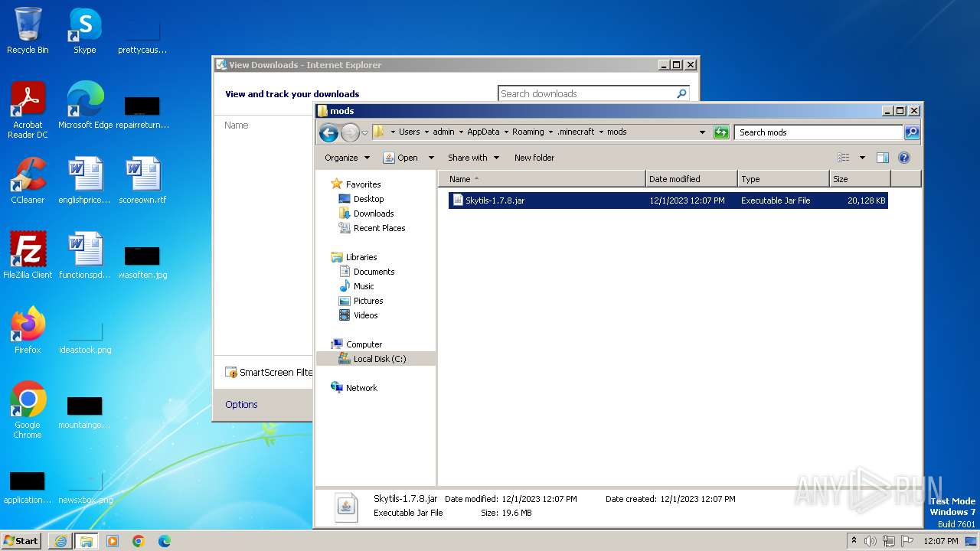Image resolution: width=980 pixels, height=551 pixels.
Task: Click the taskbar clock showing 12:07 PM
Action: 940,541
